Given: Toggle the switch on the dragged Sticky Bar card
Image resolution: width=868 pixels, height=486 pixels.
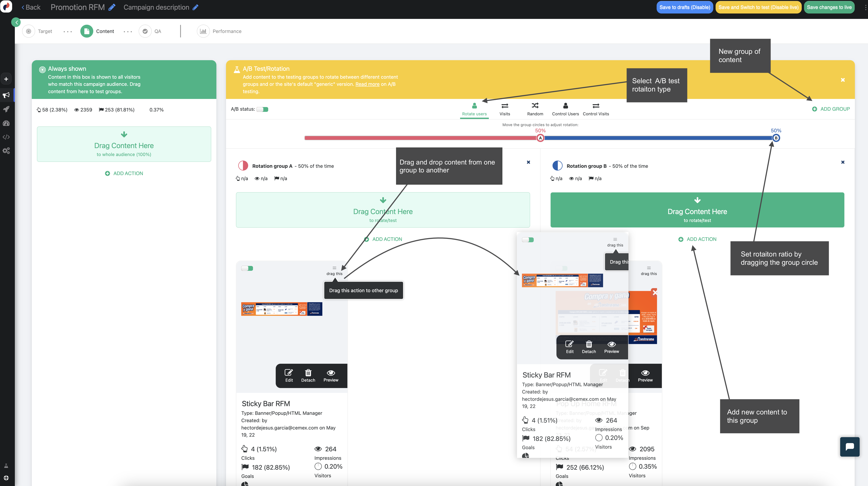Looking at the screenshot, I should (x=528, y=240).
